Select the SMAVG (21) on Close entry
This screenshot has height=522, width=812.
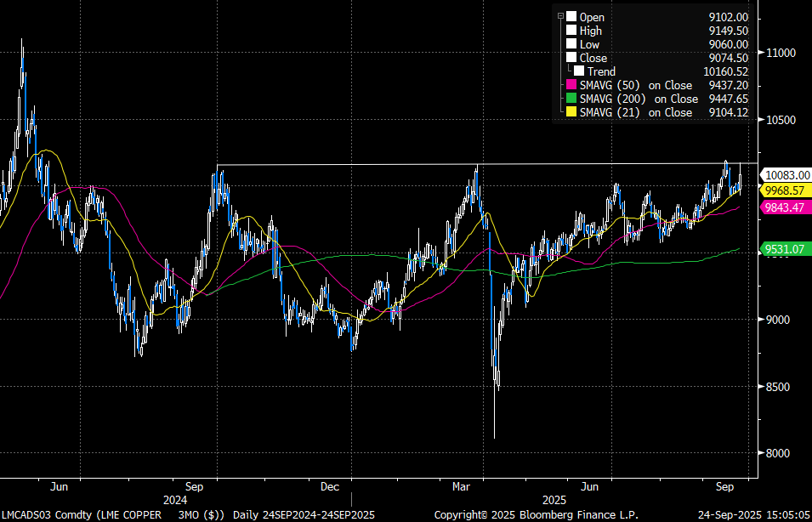(636, 112)
